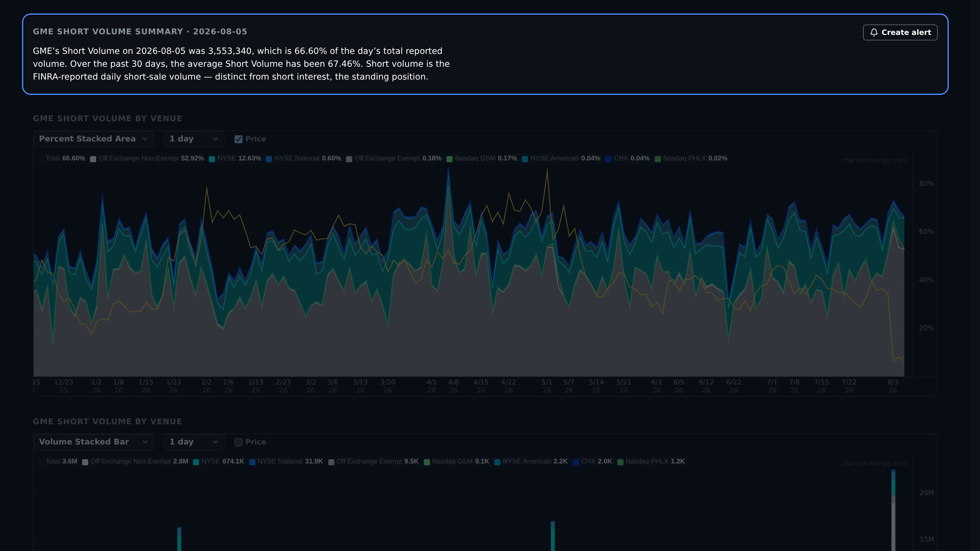Click the Total 66.60% legend label
Image resolution: width=980 pixels, height=551 pixels.
click(x=66, y=158)
